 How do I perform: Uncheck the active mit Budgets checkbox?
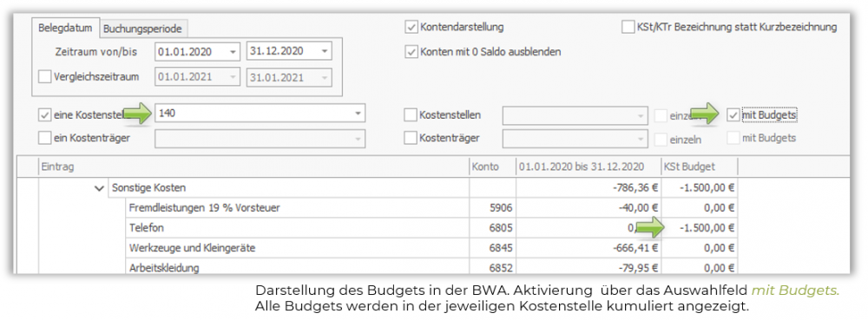(733, 115)
